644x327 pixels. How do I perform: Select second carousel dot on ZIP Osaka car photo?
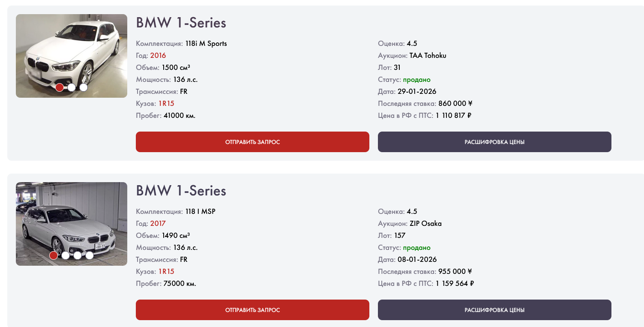click(66, 255)
